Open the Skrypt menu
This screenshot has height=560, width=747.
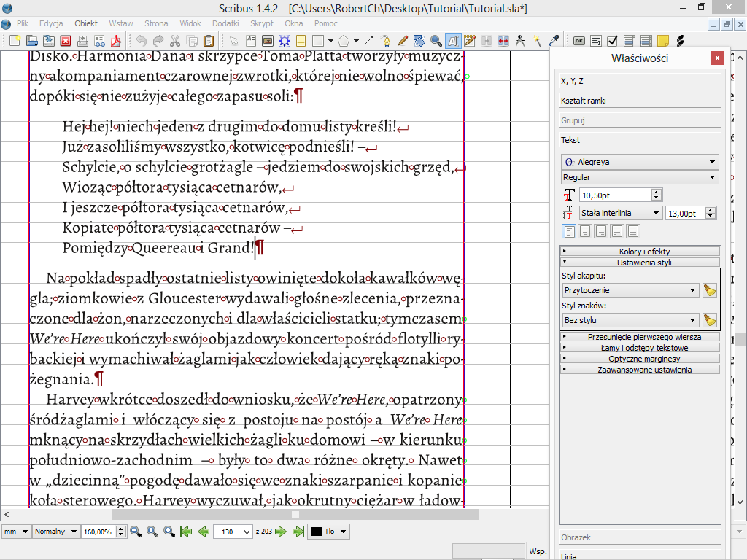coord(261,23)
